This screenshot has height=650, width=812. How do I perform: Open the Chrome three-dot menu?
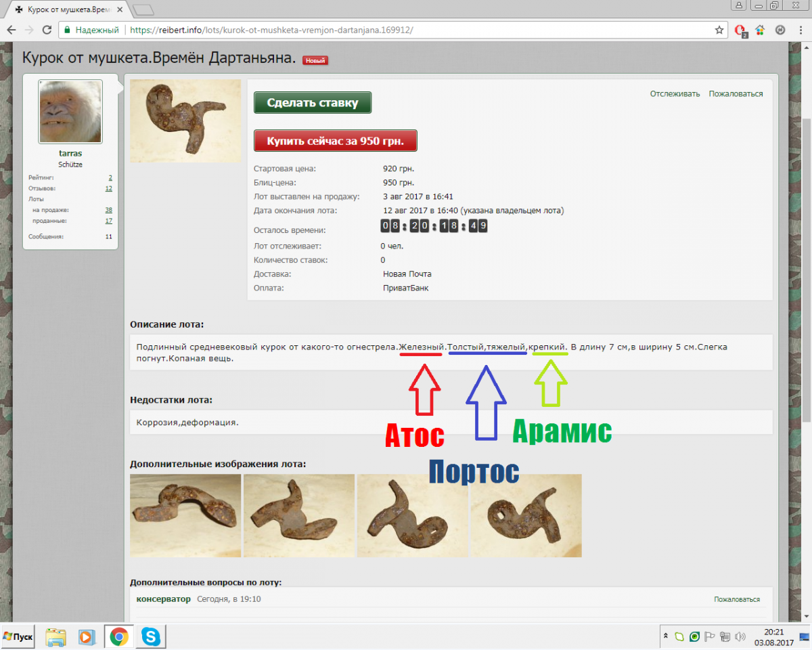coord(799,30)
